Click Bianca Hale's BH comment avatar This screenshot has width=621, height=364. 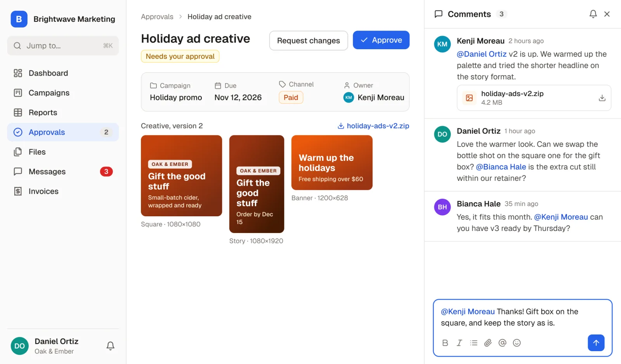pos(442,207)
